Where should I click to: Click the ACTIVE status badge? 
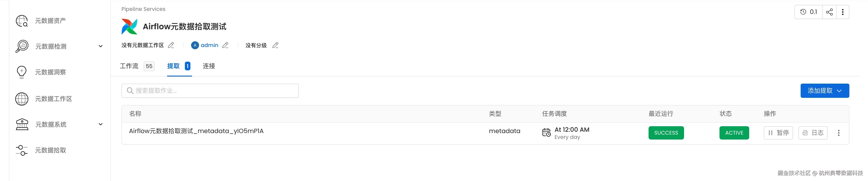[734, 132]
